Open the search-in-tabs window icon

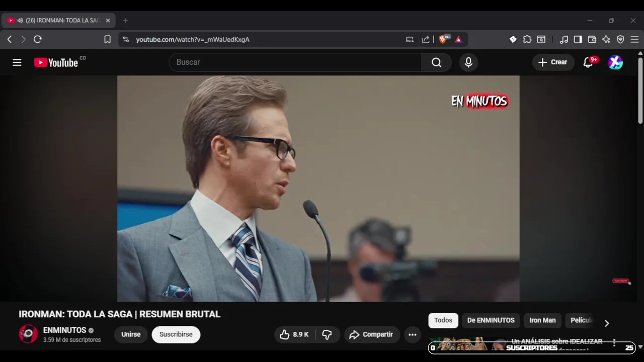click(x=541, y=39)
